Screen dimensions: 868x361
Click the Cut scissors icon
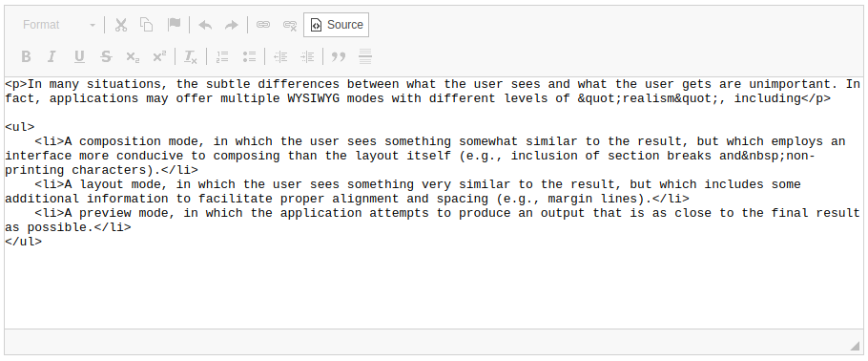tap(121, 25)
